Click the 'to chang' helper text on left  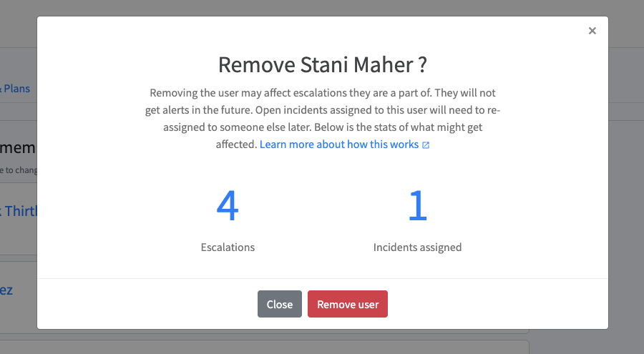(x=19, y=170)
